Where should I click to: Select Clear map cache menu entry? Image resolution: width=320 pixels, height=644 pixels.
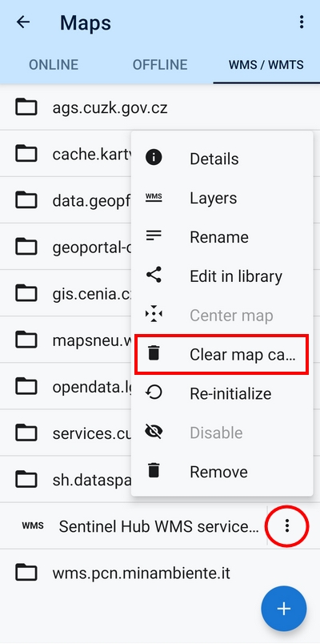[222, 355]
